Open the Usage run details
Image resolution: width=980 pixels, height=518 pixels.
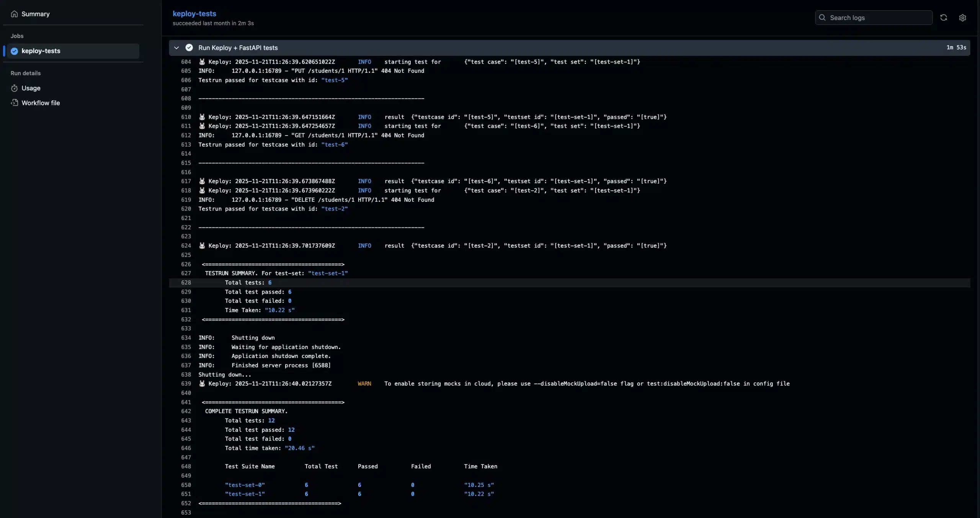(x=31, y=88)
